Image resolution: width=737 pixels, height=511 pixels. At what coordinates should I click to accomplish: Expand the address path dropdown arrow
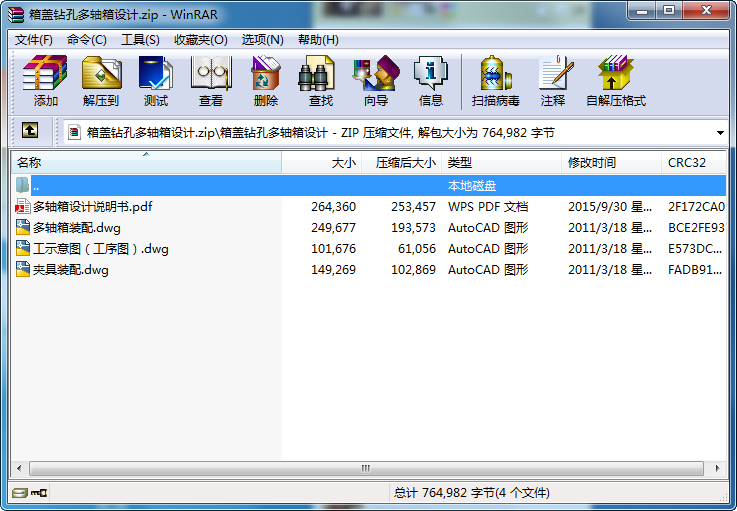click(x=720, y=133)
